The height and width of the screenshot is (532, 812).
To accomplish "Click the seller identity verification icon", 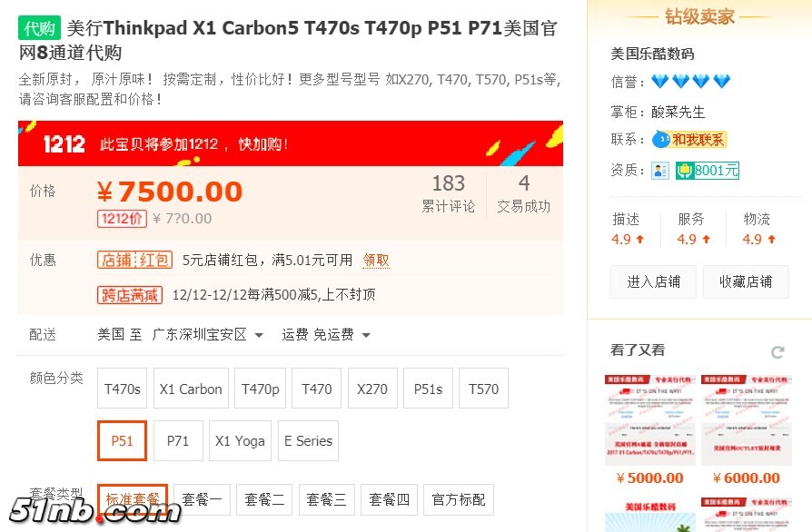I will (660, 171).
